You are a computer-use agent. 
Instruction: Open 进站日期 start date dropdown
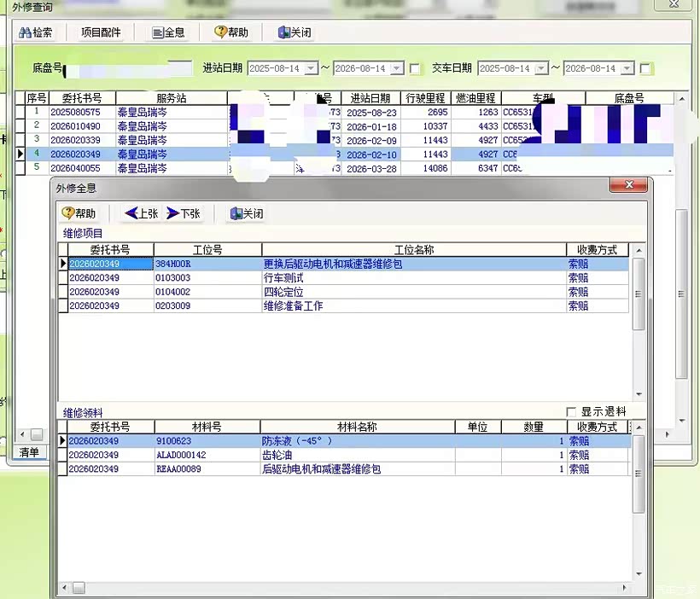click(312, 68)
